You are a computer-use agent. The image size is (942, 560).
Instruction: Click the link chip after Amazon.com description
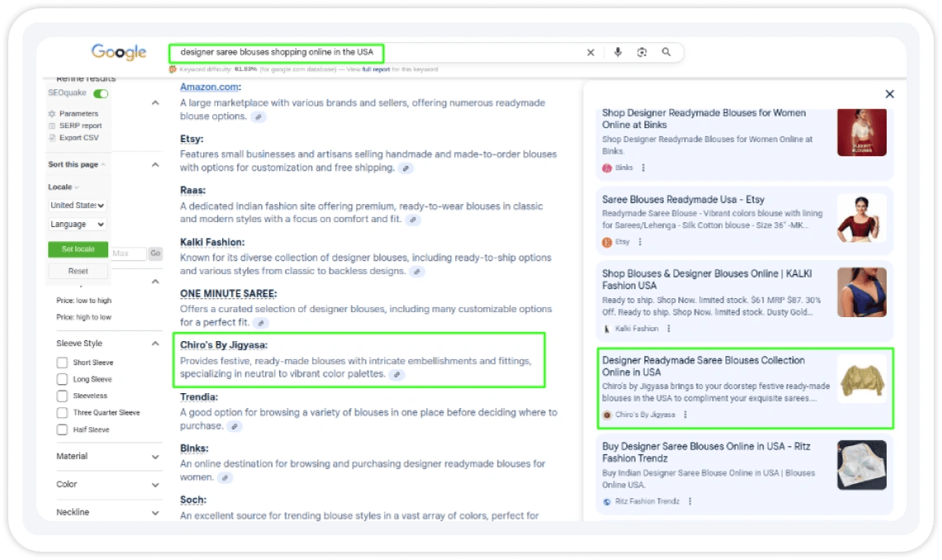point(259,117)
